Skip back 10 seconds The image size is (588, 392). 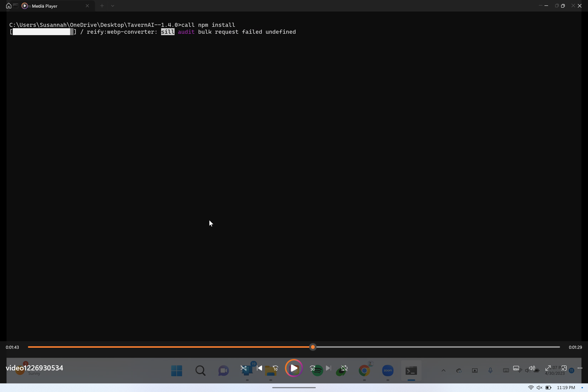(275, 368)
